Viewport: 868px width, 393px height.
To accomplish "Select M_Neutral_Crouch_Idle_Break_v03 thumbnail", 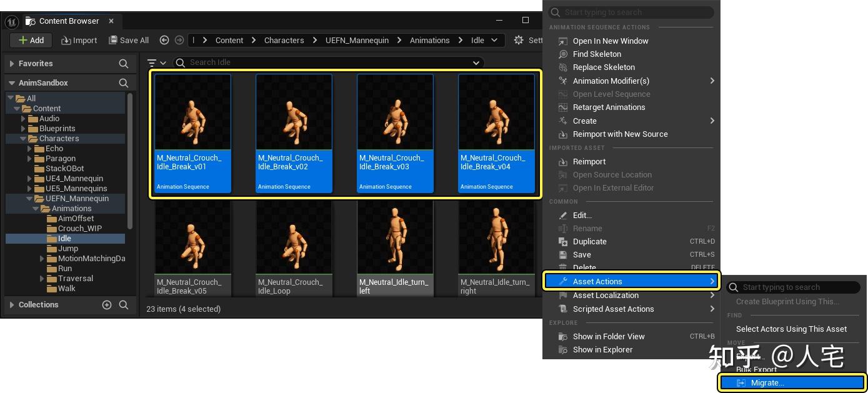I will tap(395, 112).
